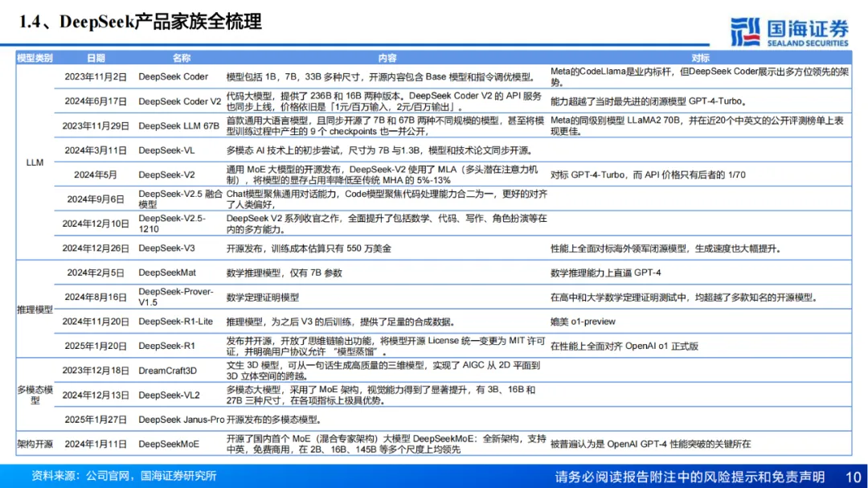Select the name cell 'DeepSeek Coder'
Viewport: 868px width, 488px height.
174,77
